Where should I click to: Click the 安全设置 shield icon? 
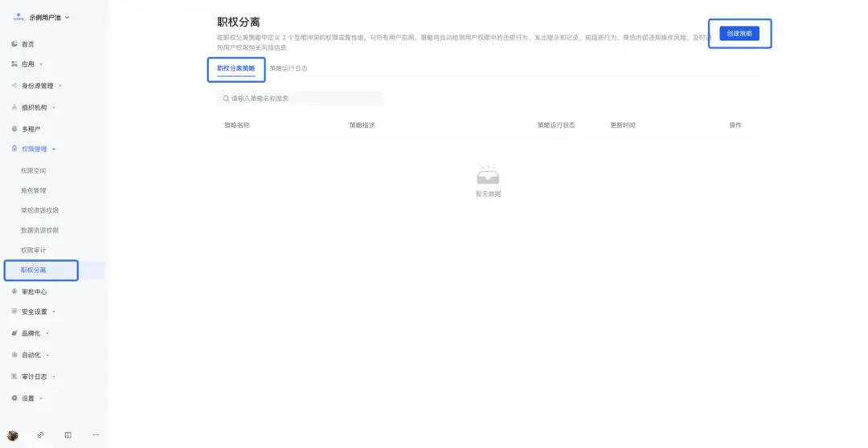[x=14, y=312]
